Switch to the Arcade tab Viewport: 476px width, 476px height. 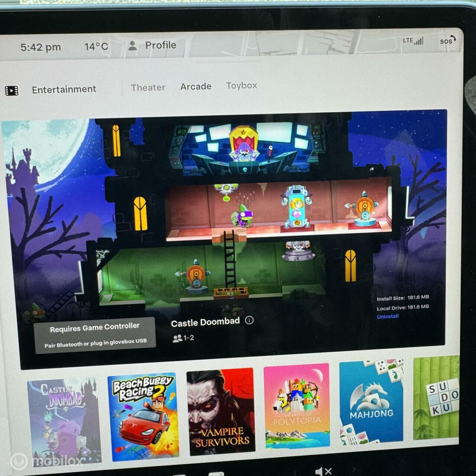[196, 86]
